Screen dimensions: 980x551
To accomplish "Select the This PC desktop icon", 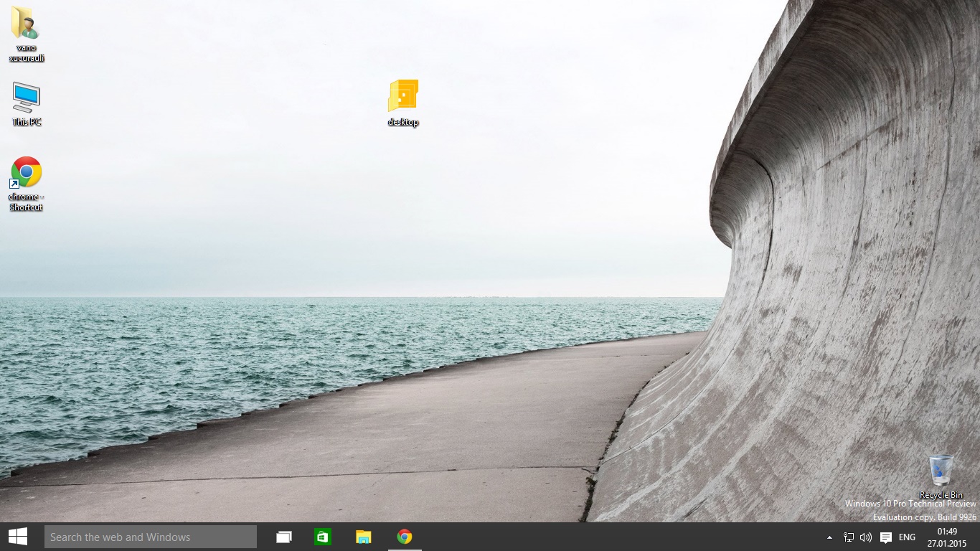I will tap(27, 98).
